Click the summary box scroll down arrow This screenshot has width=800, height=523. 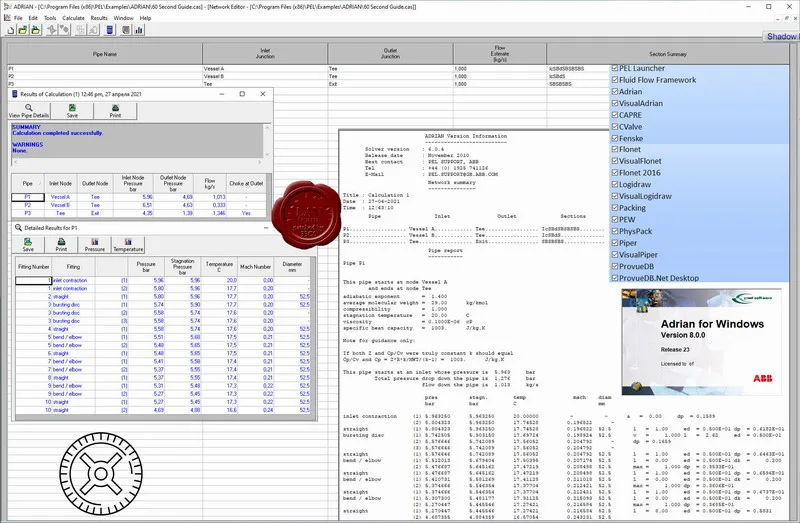(267, 154)
